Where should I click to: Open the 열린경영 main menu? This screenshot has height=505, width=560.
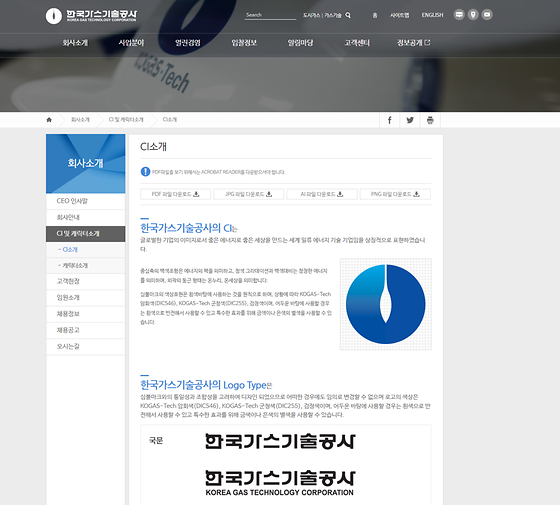pos(188,43)
